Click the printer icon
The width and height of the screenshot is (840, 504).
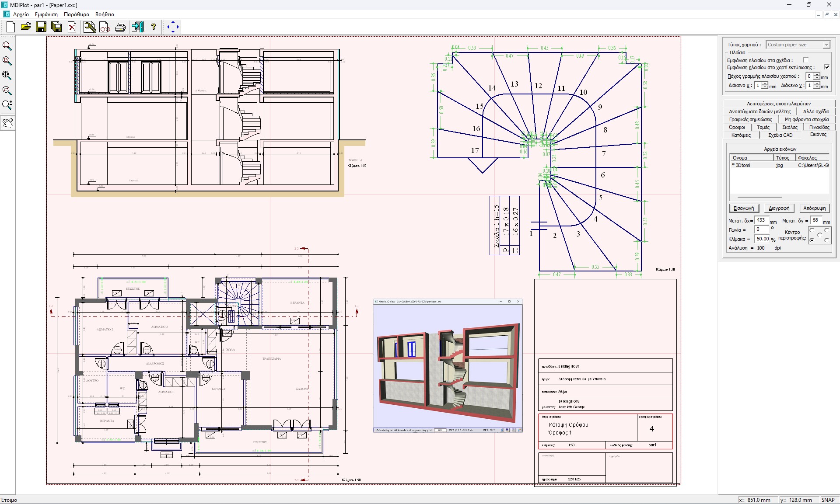pos(120,27)
